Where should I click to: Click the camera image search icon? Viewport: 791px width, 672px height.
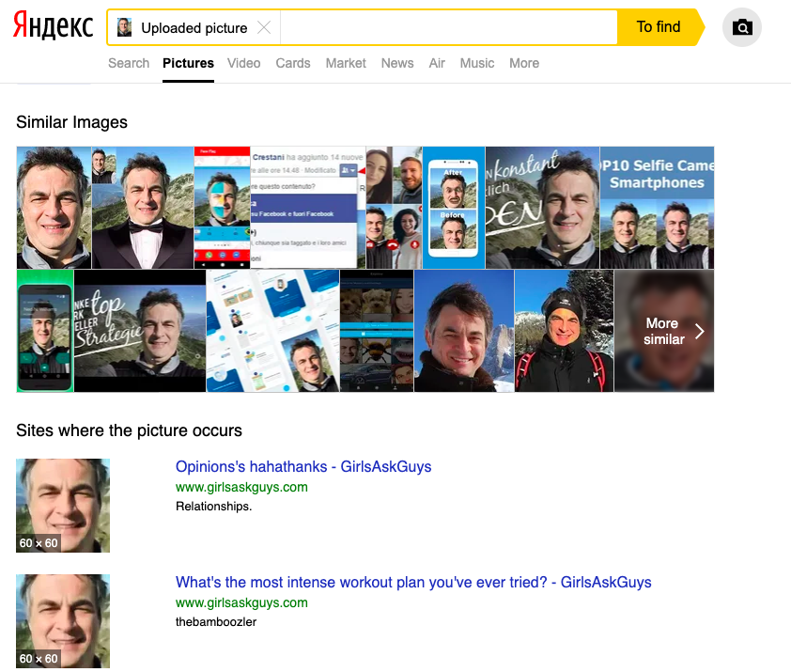point(742,27)
